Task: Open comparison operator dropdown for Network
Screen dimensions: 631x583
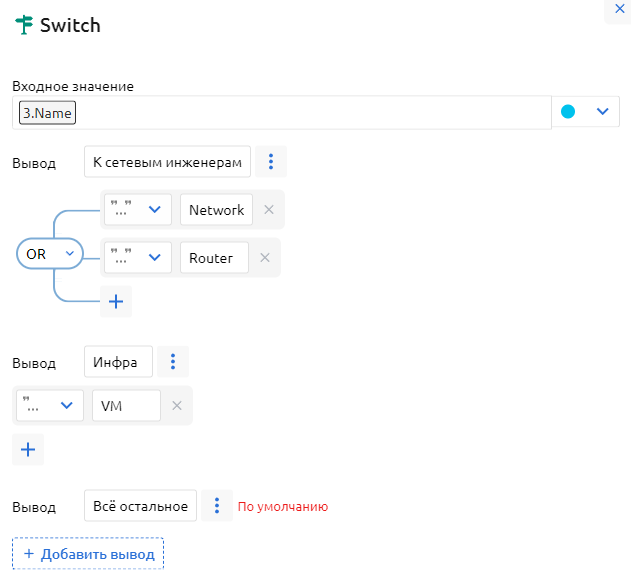Action: [138, 210]
